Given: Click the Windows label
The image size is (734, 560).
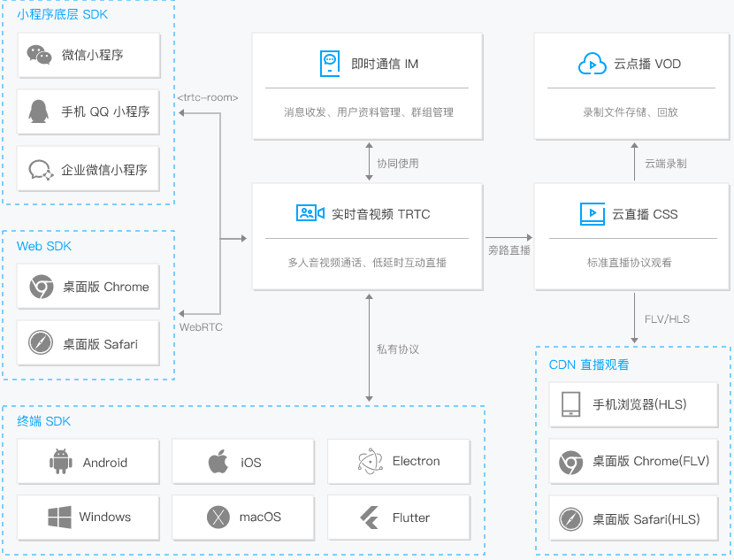Looking at the screenshot, I should tap(105, 517).
